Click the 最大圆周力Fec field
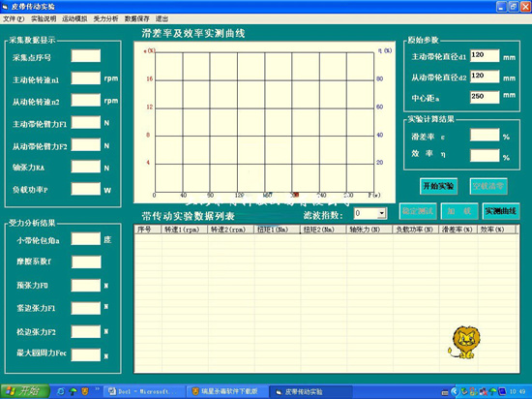Image resolution: width=532 pixels, height=399 pixels. pyautogui.click(x=86, y=354)
